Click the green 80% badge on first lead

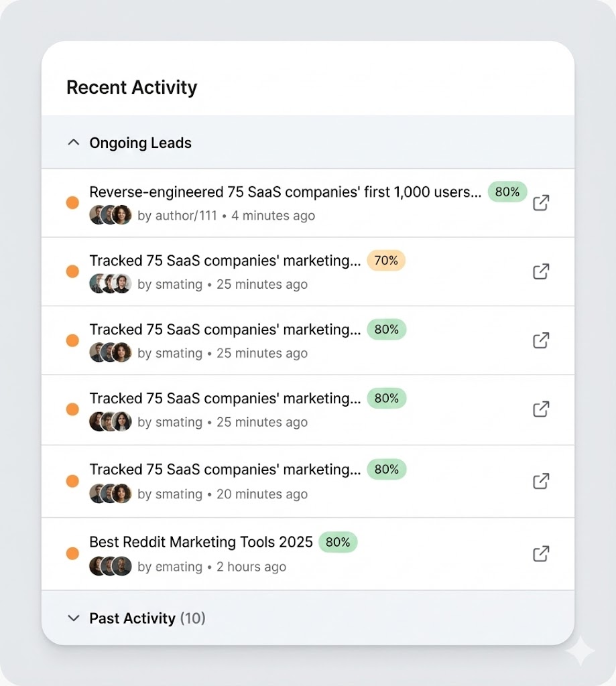(x=507, y=192)
